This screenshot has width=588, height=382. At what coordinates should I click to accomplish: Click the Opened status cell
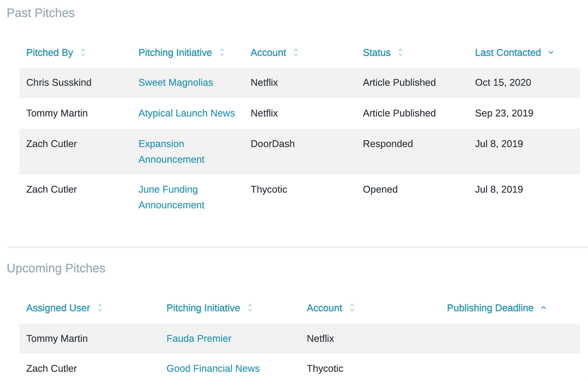click(380, 189)
